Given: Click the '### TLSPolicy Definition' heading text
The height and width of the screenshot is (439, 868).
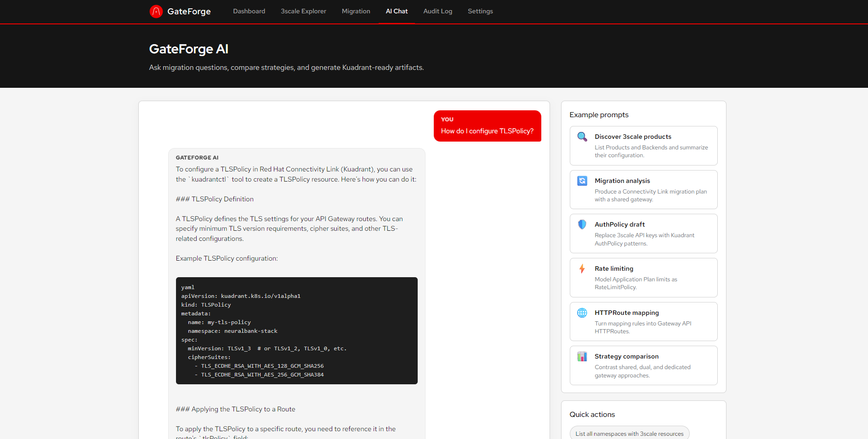Looking at the screenshot, I should [215, 199].
